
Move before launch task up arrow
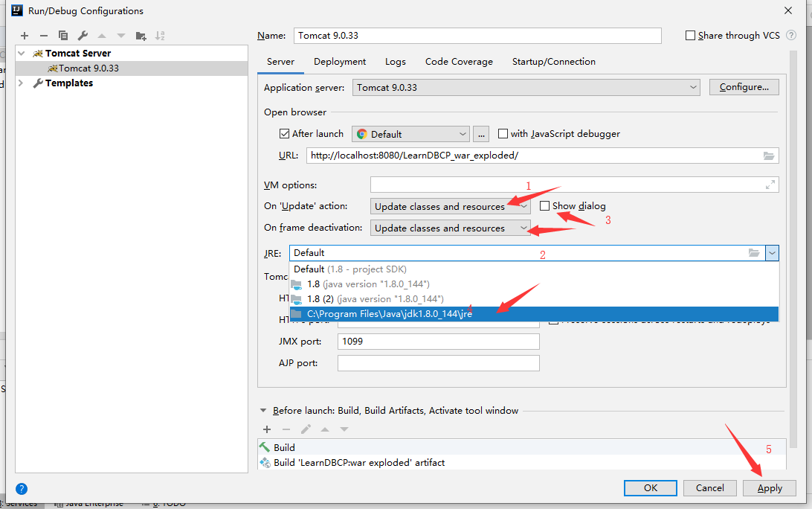pos(325,429)
